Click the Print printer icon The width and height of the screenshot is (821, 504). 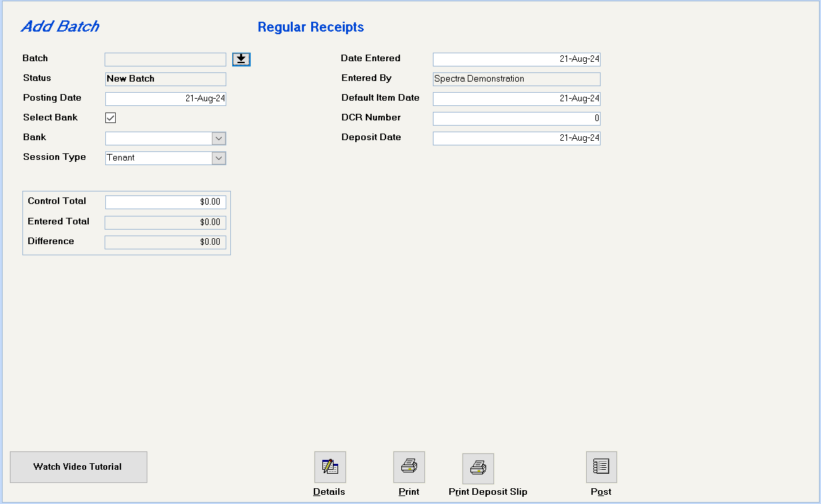[x=409, y=467]
